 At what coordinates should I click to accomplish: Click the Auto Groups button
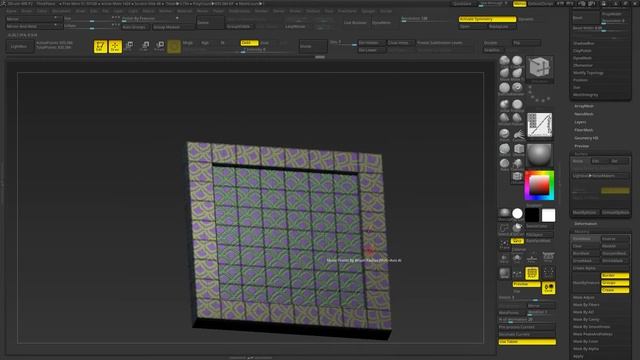tap(136, 27)
